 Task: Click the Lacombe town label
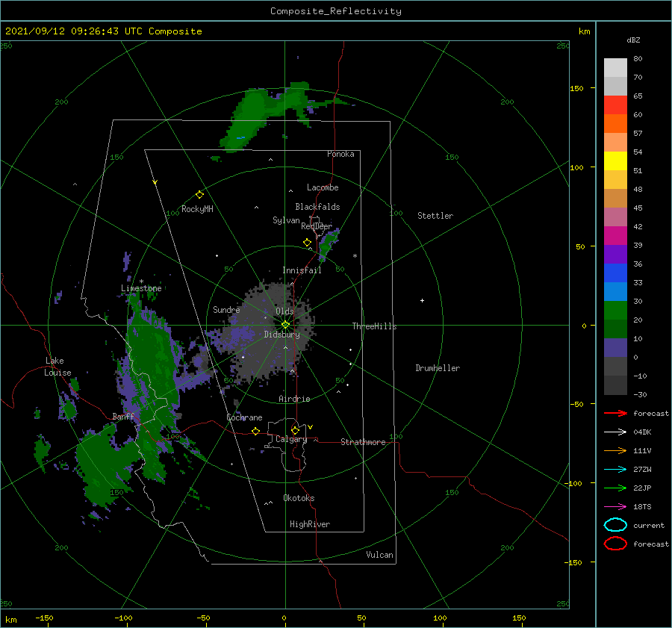pyautogui.click(x=323, y=187)
